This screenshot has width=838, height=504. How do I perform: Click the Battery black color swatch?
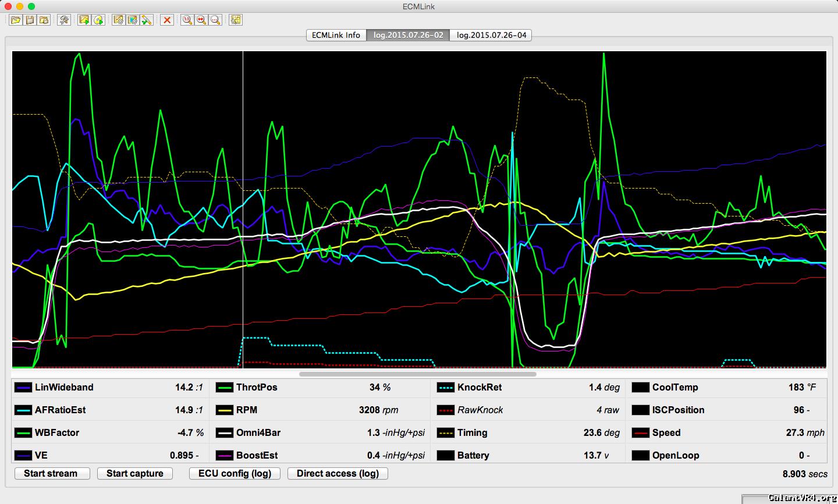[445, 456]
